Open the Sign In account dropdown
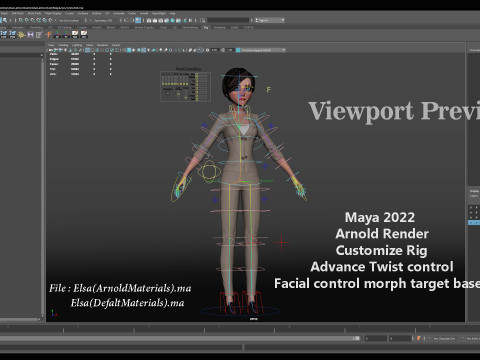Screen dimensions: 480x360 [x=270, y=20]
